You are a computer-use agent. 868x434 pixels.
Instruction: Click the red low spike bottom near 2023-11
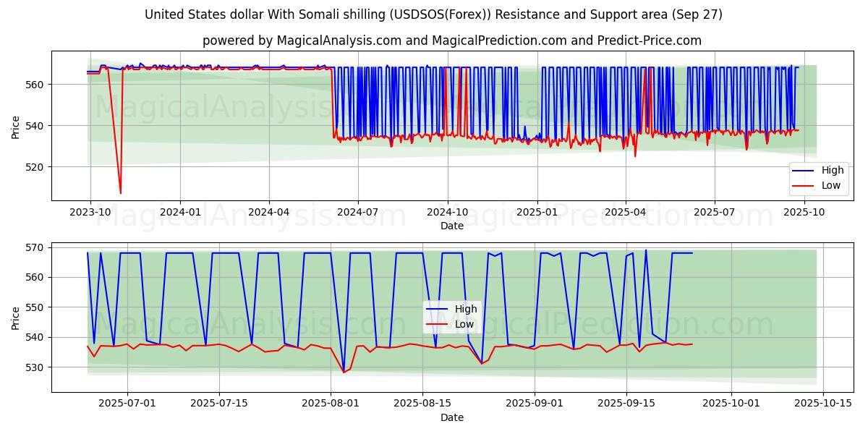pos(120,193)
